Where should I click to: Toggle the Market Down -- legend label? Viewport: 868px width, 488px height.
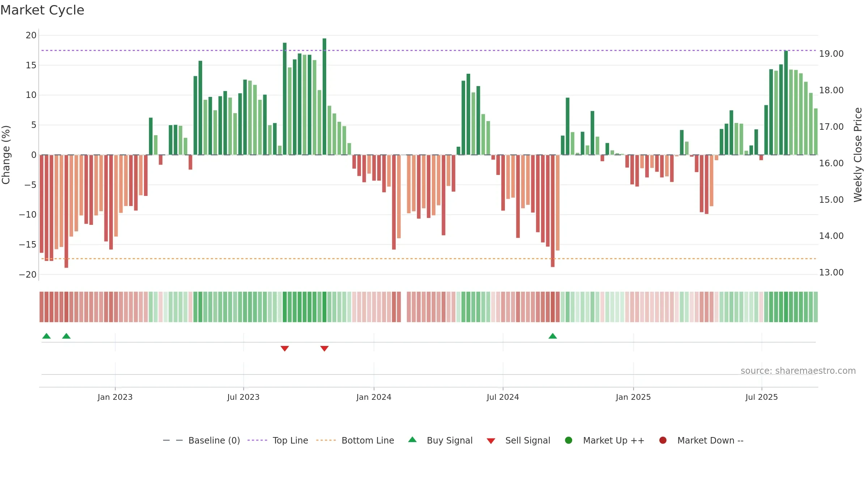pos(710,441)
